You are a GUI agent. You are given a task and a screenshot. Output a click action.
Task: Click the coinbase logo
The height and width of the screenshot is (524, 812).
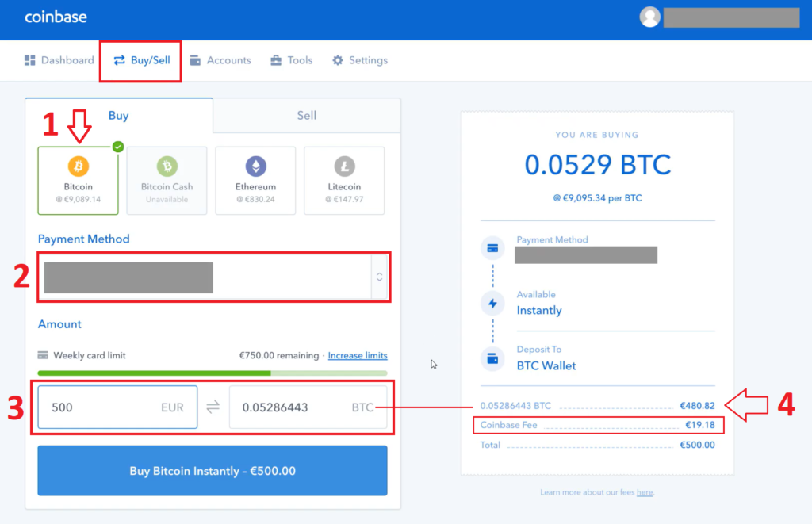coord(56,17)
